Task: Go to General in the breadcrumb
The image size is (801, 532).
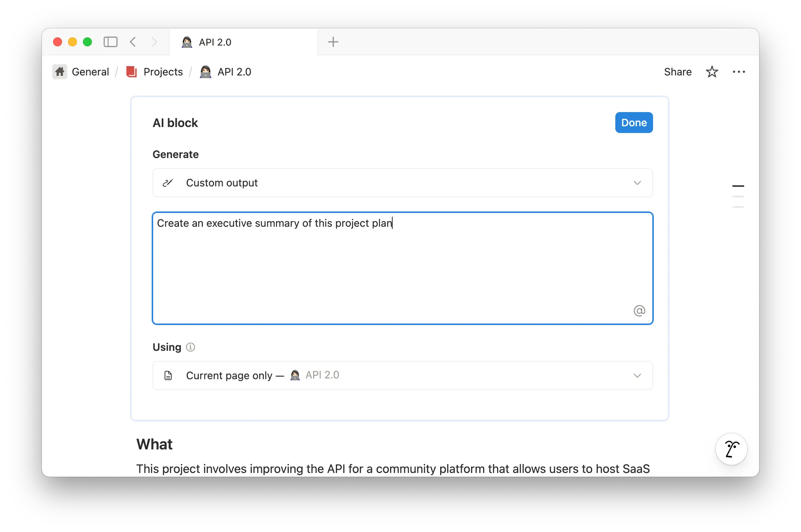Action: [x=90, y=72]
